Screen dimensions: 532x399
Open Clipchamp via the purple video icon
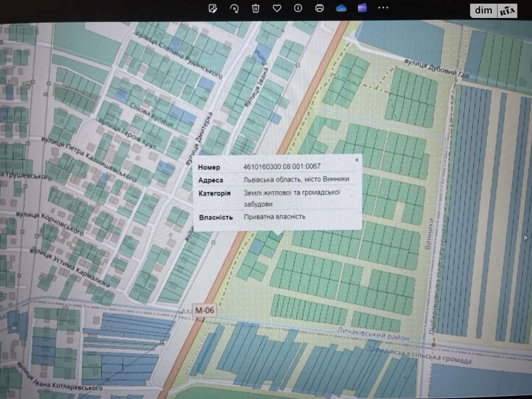pos(362,8)
